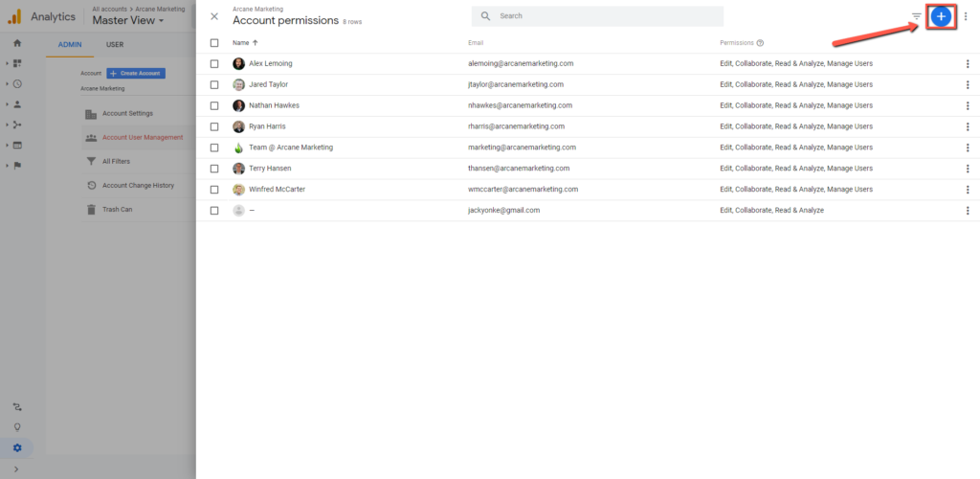This screenshot has width=980, height=479.
Task: Select email alemoing@arcanemarketing.com
Action: 521,64
